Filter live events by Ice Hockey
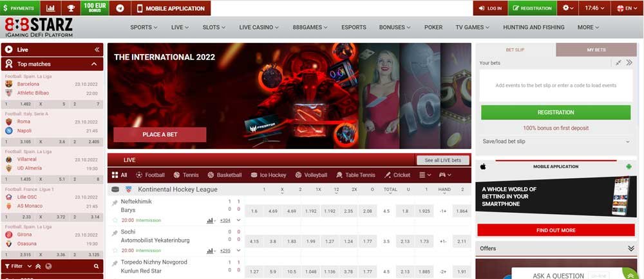This screenshot has height=279, width=644. pyautogui.click(x=268, y=175)
